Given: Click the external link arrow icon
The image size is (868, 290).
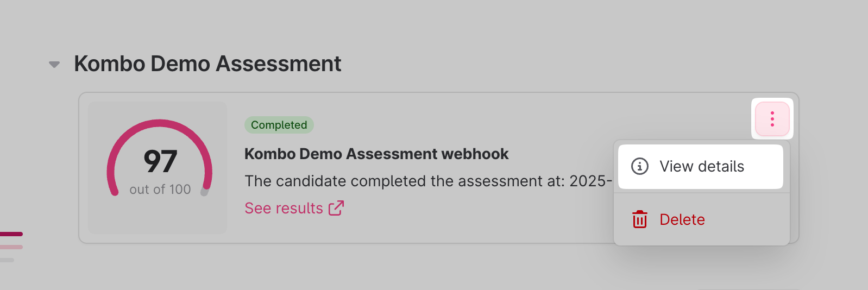Looking at the screenshot, I should 336,208.
